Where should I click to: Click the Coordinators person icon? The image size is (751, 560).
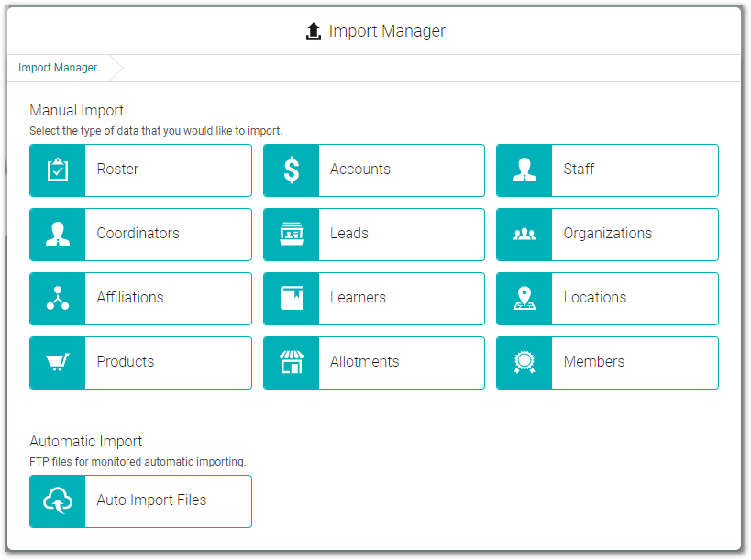click(x=58, y=234)
